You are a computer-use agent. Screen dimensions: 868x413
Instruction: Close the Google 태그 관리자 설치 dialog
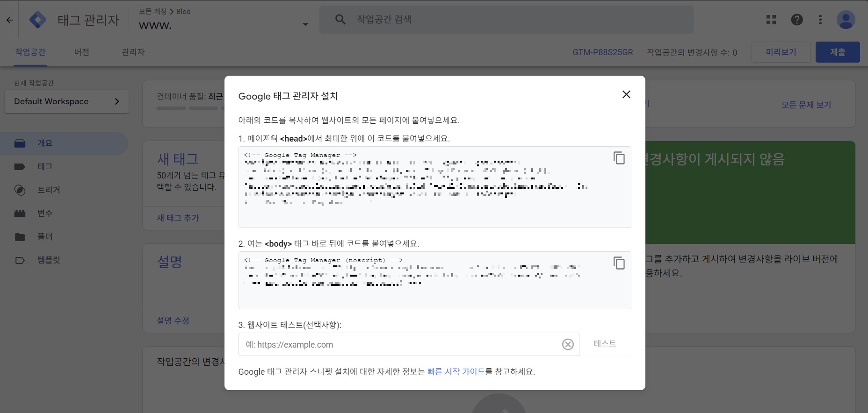tap(626, 94)
